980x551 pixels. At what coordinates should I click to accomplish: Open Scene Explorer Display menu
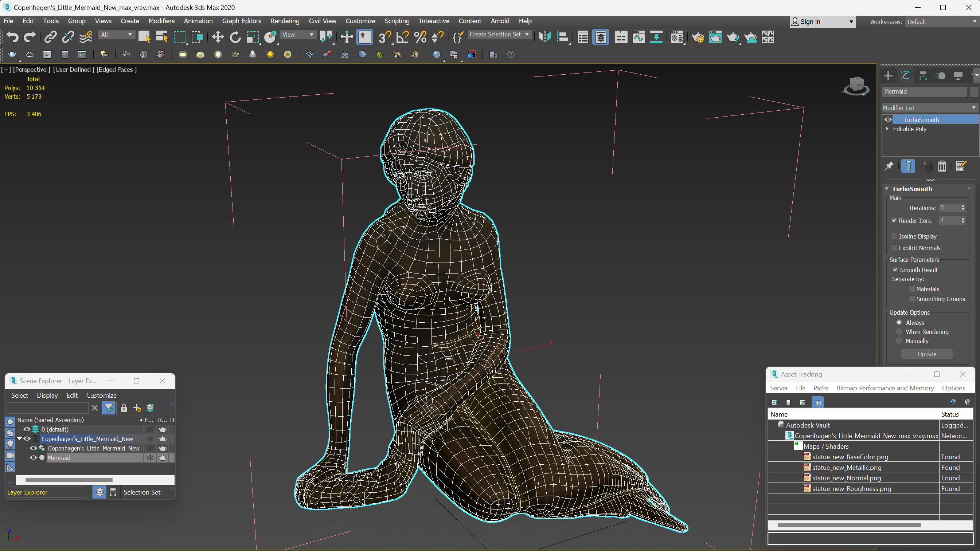47,395
